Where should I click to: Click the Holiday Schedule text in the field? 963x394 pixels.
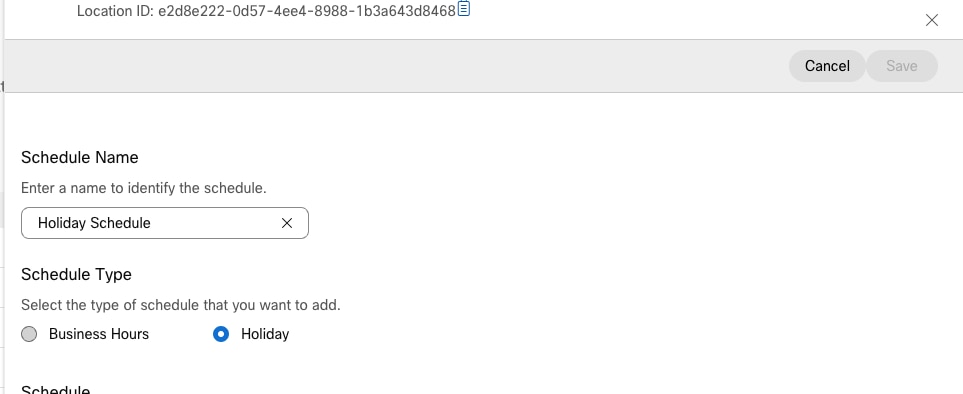[x=94, y=223]
